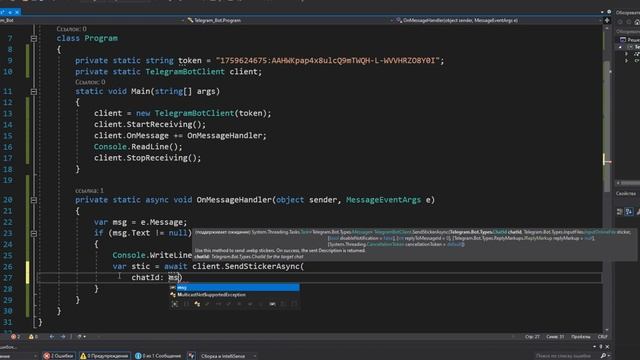
Task: Click the 'token' variable name on line 9
Action: (x=190, y=60)
